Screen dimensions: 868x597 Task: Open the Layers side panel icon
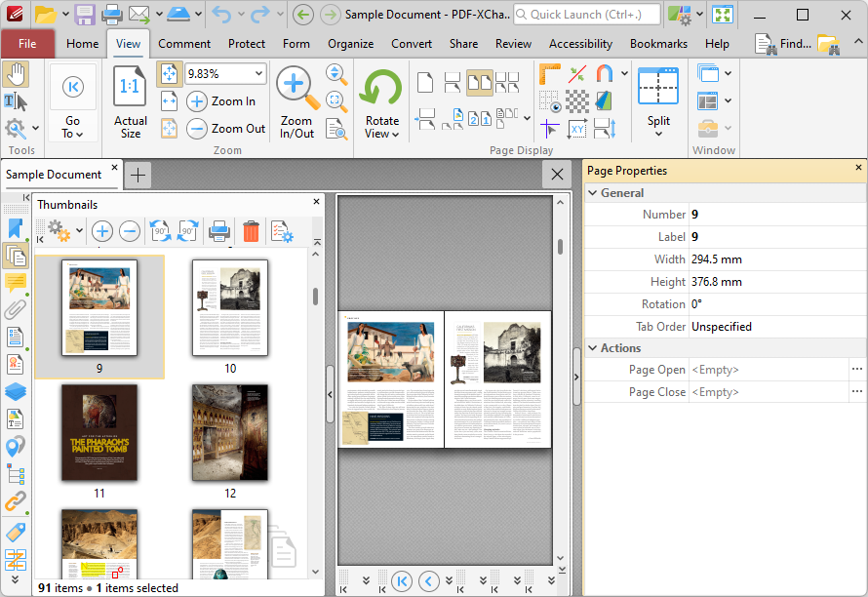[x=16, y=391]
